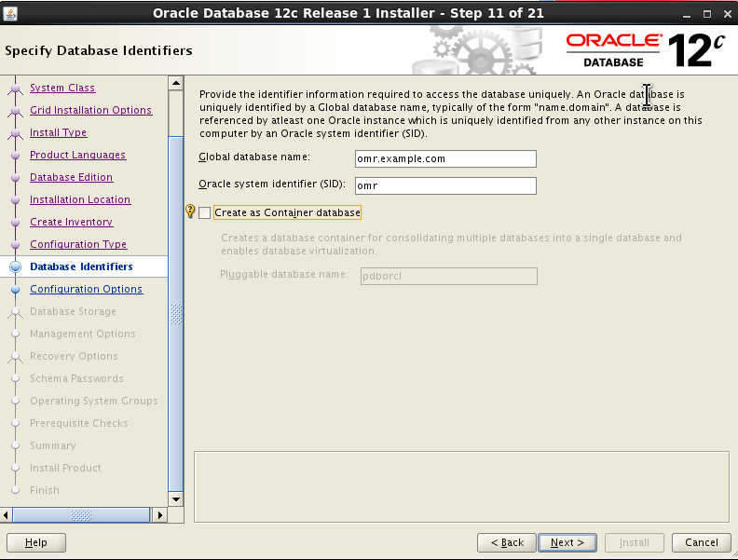
Task: Go to Product Languages step
Action: [77, 155]
